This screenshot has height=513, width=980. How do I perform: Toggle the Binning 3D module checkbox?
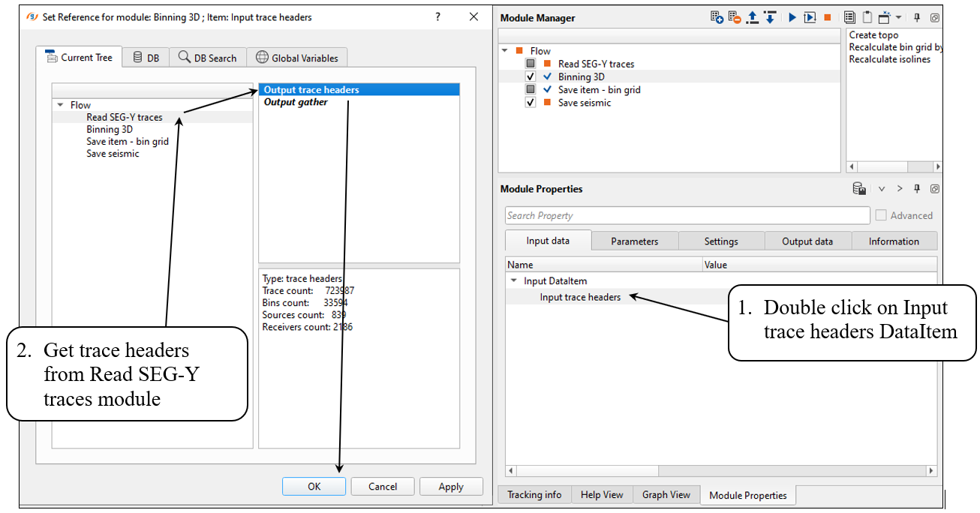531,76
